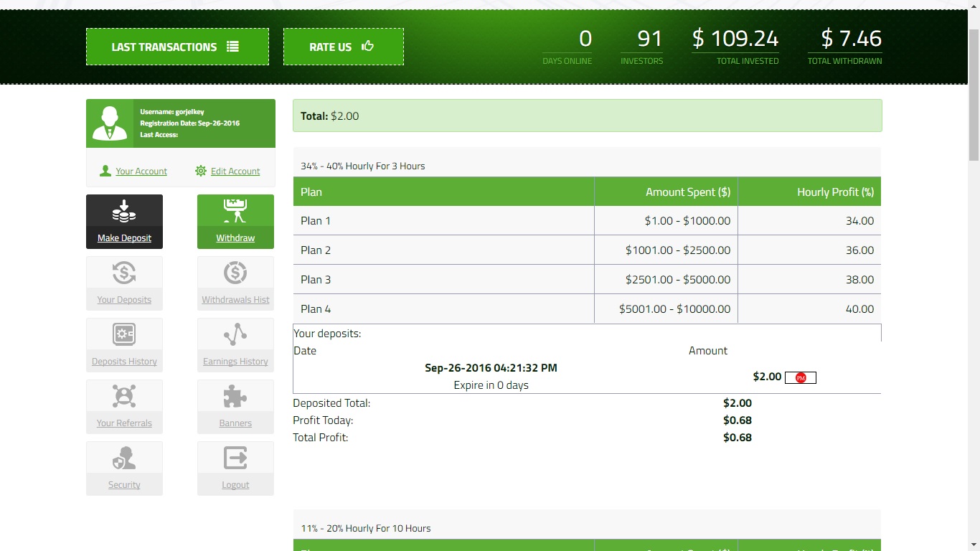The image size is (980, 551).
Task: Click the Withdrawals History dollar icon
Action: (235, 273)
